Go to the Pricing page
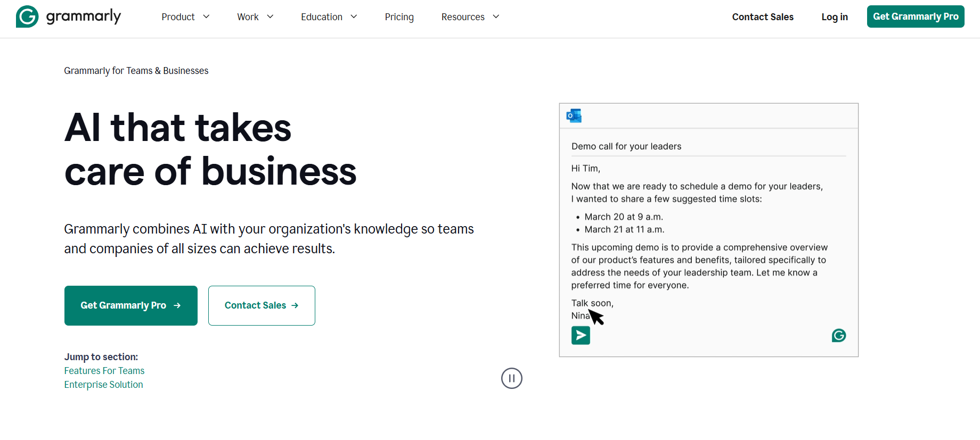The image size is (980, 440). click(399, 17)
